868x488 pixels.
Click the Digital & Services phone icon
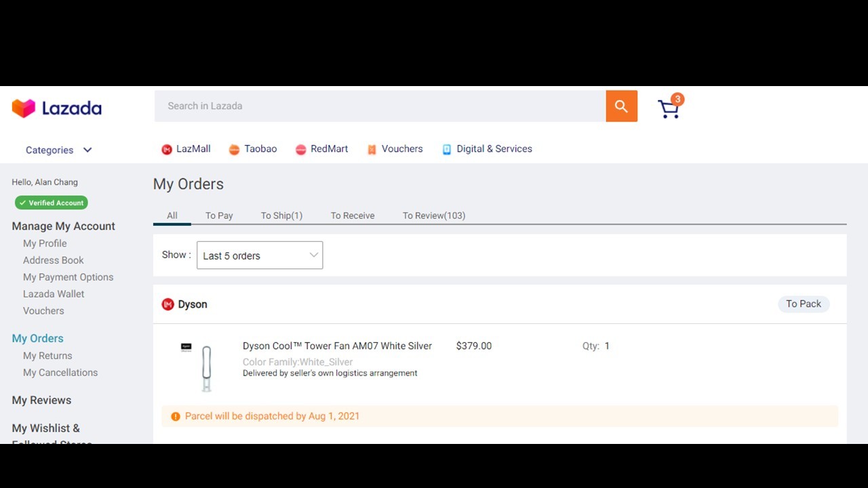pyautogui.click(x=447, y=150)
